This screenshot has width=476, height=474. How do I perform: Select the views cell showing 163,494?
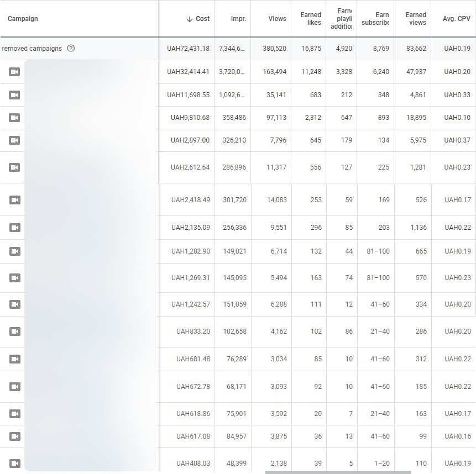[x=274, y=72]
